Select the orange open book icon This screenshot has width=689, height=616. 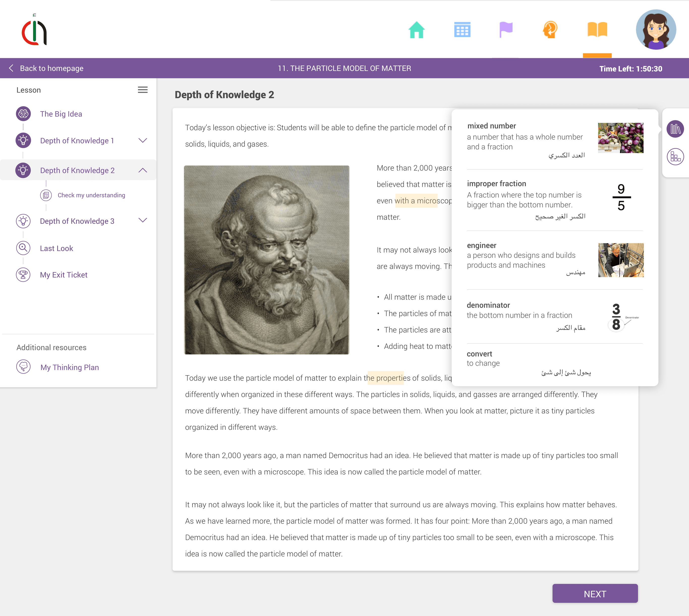(597, 30)
